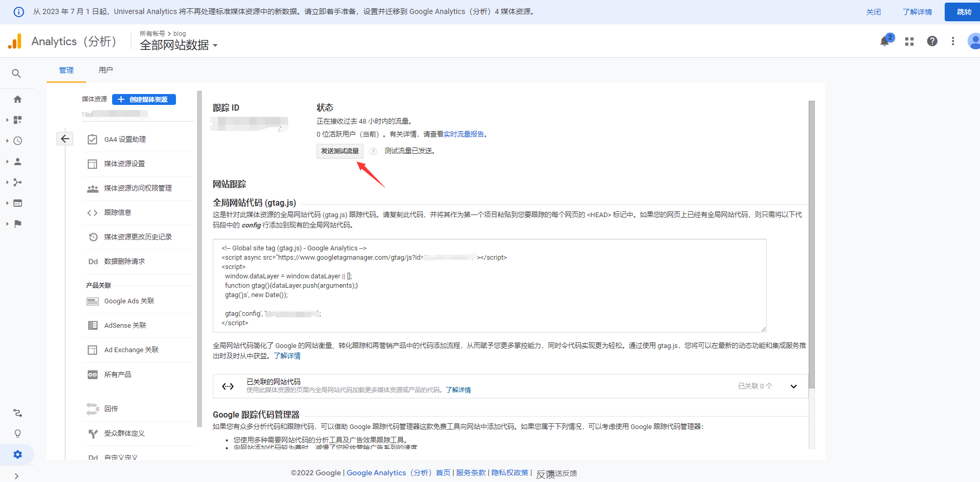Click the back arrow in admin column
This screenshot has height=482, width=980.
(65, 139)
